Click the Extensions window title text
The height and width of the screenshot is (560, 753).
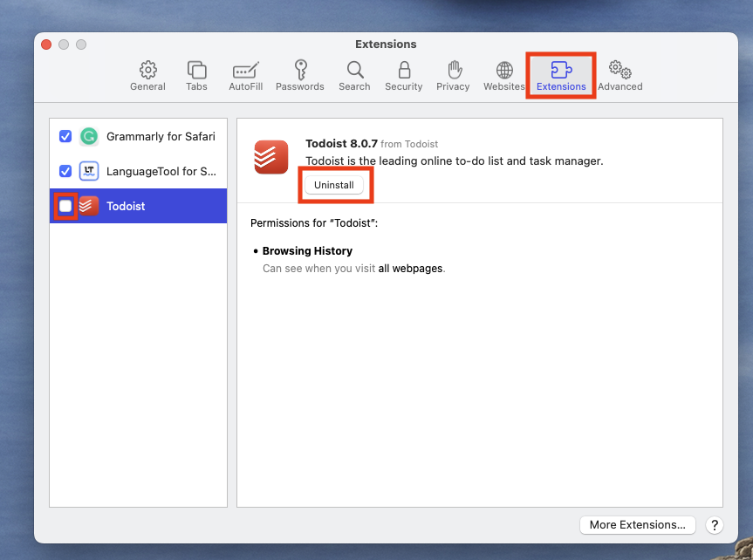tap(387, 44)
